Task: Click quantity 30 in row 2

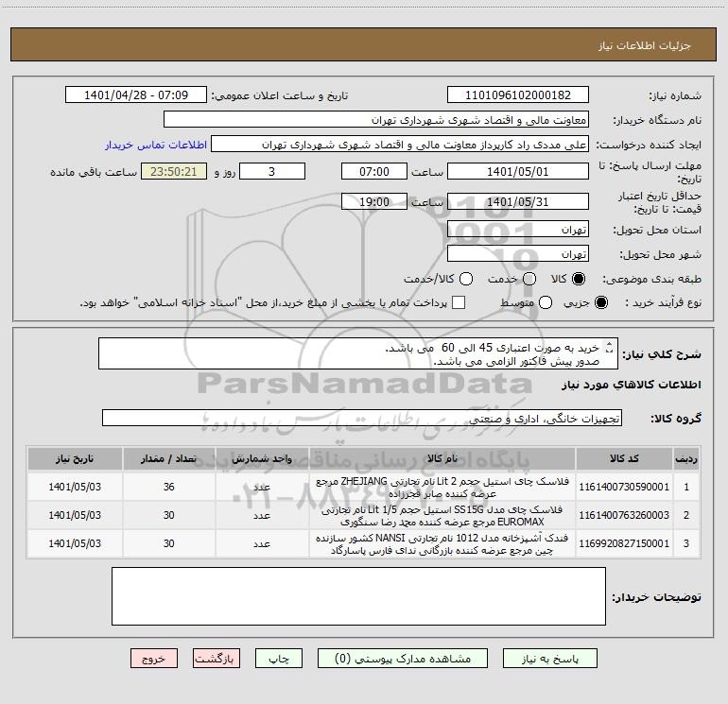Action: (168, 515)
